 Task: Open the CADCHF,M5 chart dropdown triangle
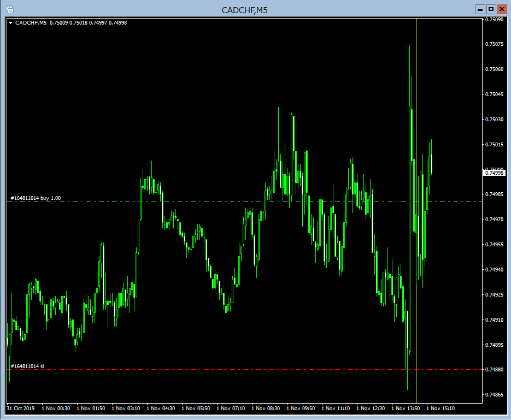[11, 23]
